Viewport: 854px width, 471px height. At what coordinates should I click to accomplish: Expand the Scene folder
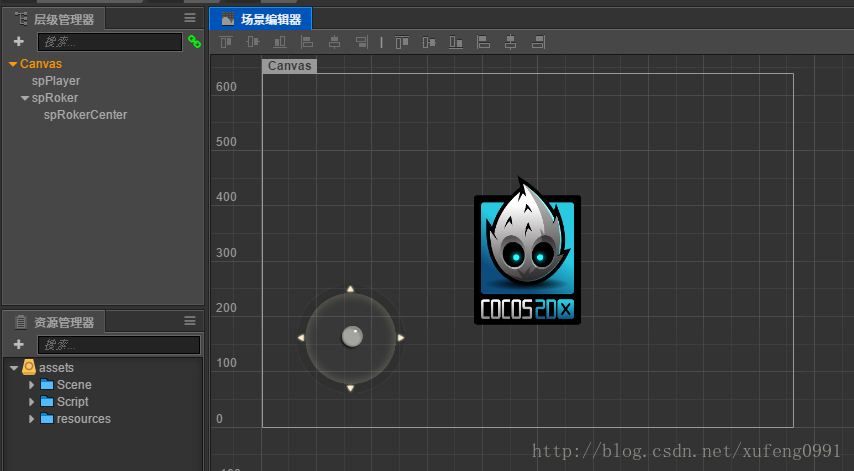[31, 384]
